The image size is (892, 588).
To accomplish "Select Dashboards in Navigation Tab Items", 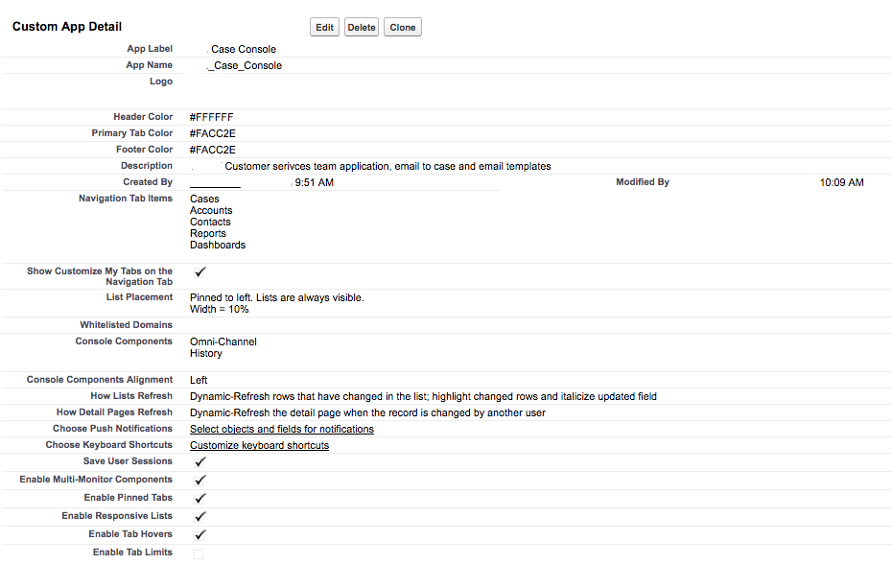I will (x=218, y=245).
